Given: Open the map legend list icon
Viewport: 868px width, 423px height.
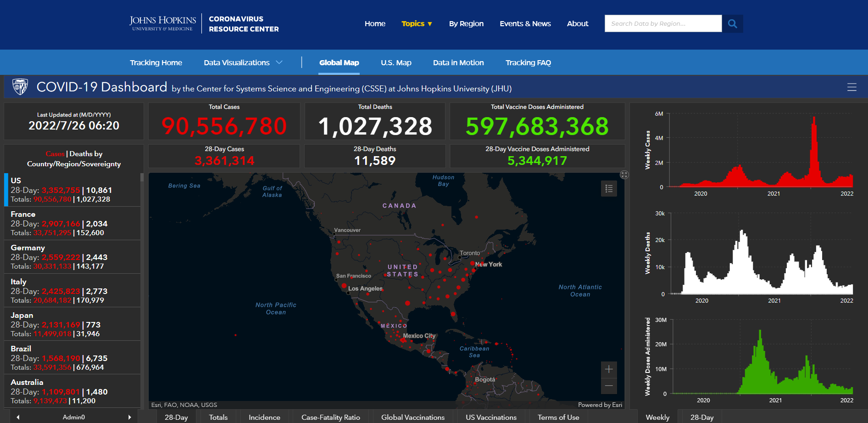Looking at the screenshot, I should point(609,188).
